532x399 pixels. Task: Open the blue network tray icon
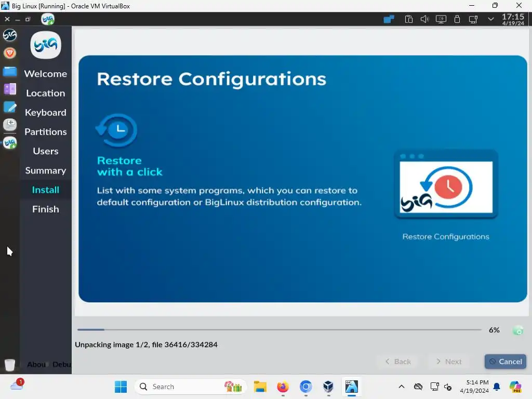(x=389, y=19)
